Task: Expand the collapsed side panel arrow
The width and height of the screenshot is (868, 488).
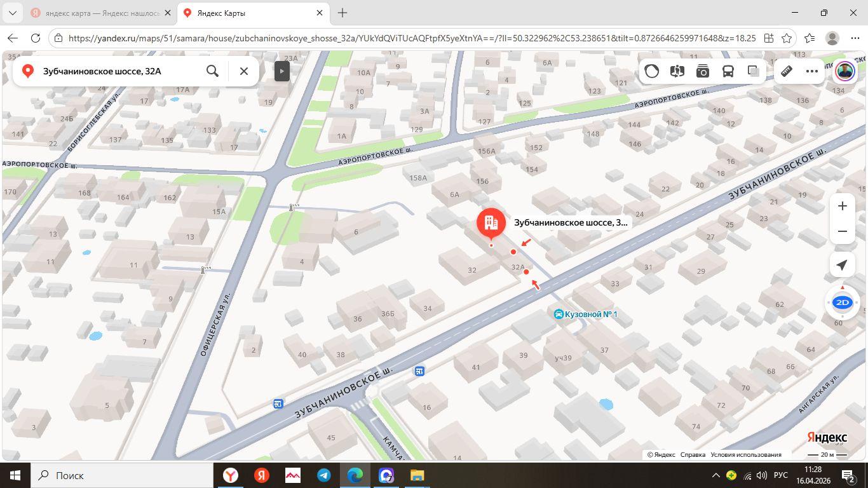Action: [282, 71]
